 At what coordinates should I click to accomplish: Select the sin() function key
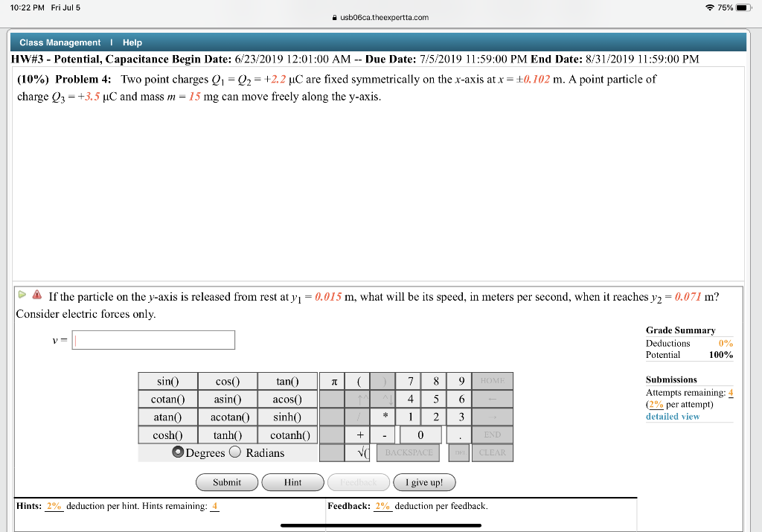(x=167, y=381)
